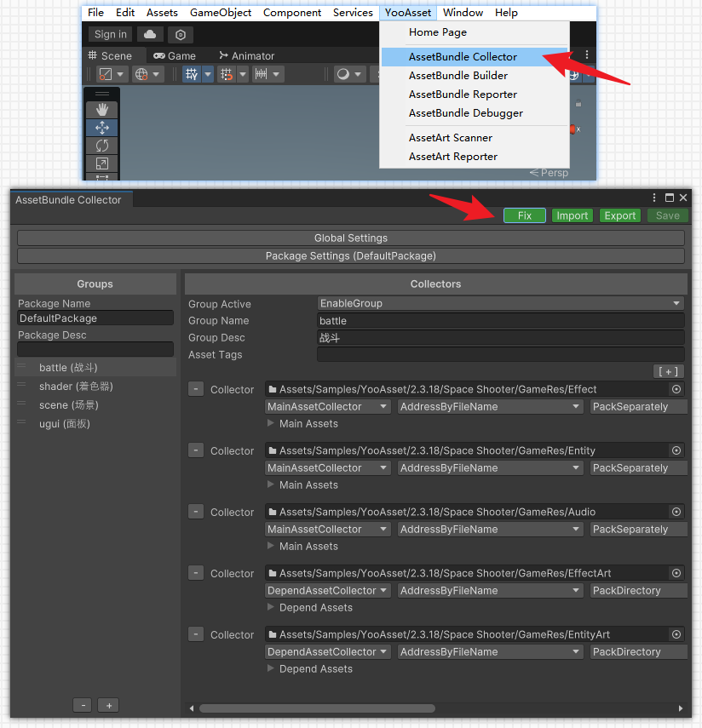This screenshot has height=728, width=702.
Task: Open Package Settings (DefaultPackage) bar
Action: tap(351, 255)
